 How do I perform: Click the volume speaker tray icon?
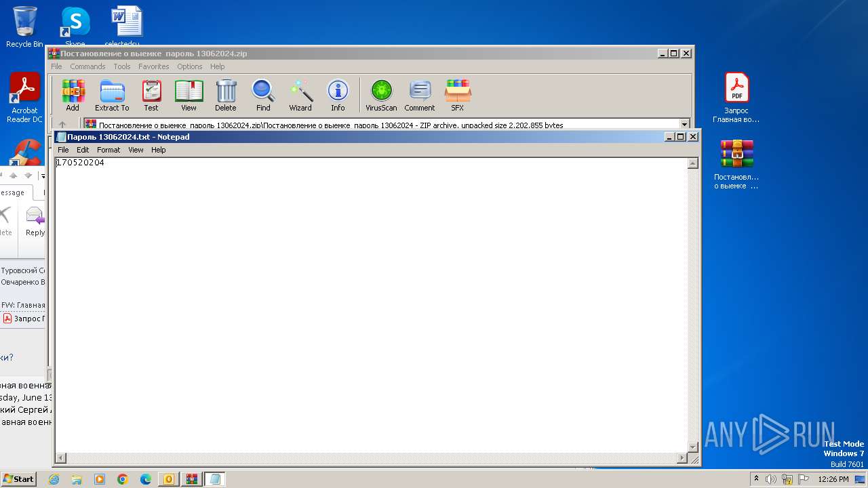pos(771,479)
